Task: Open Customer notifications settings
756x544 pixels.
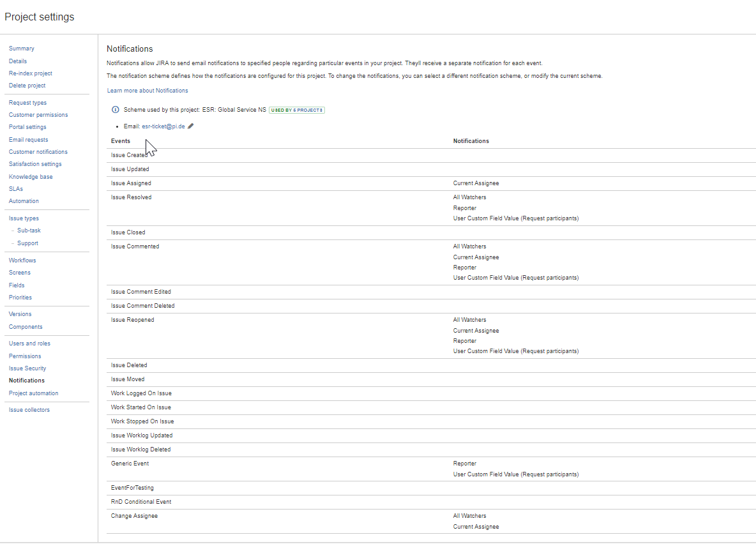Action: (x=38, y=152)
